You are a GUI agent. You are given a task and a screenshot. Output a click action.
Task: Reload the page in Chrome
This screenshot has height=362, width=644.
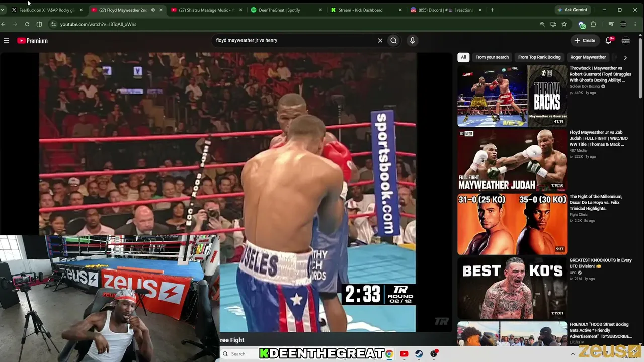(27, 24)
